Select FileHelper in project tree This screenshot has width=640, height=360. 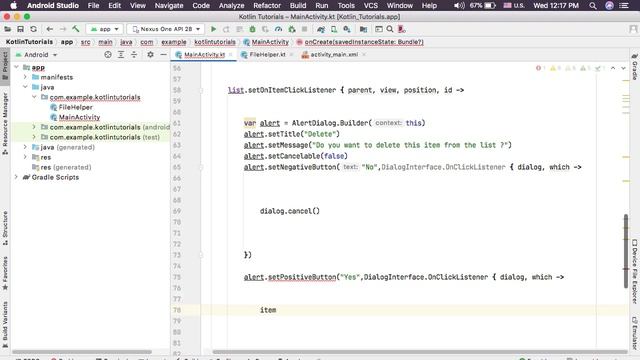(x=76, y=107)
